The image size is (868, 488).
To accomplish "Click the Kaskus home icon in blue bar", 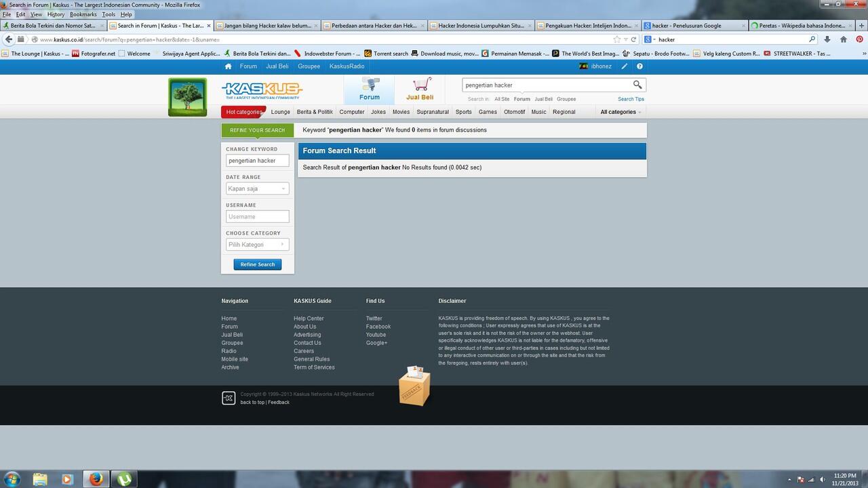I will click(229, 66).
